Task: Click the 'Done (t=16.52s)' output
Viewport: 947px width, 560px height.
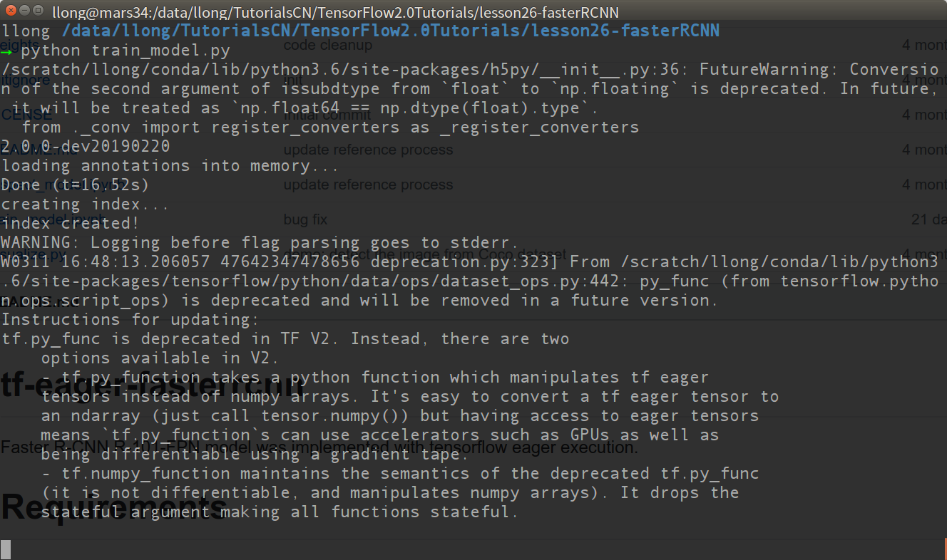Action: point(75,185)
